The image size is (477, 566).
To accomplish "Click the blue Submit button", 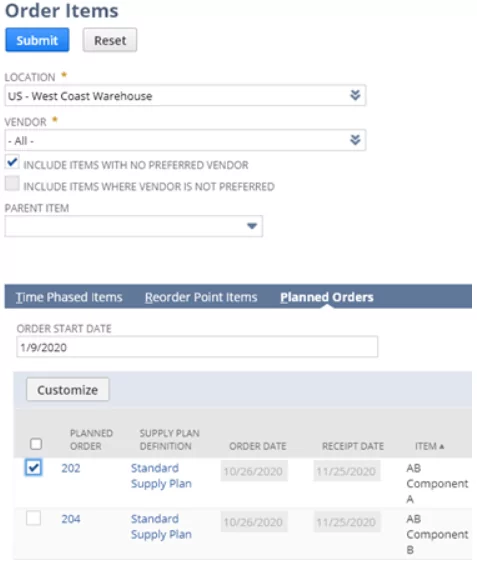I will [37, 40].
